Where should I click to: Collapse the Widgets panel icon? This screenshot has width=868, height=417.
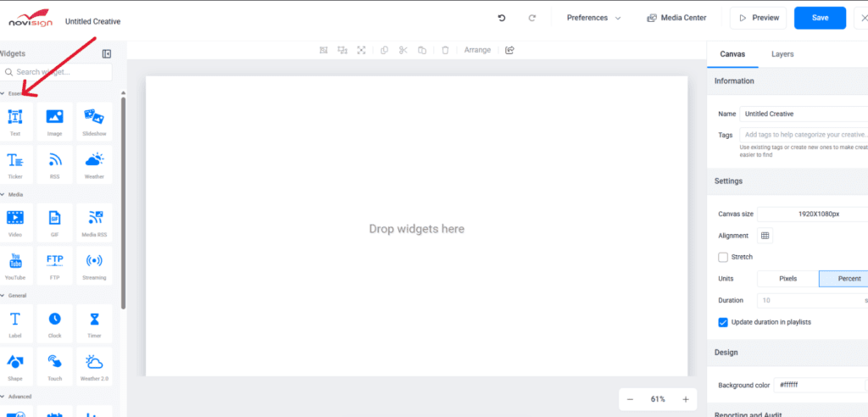[107, 53]
